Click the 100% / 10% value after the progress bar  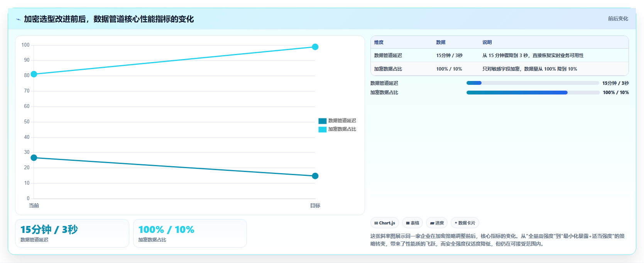point(616,93)
